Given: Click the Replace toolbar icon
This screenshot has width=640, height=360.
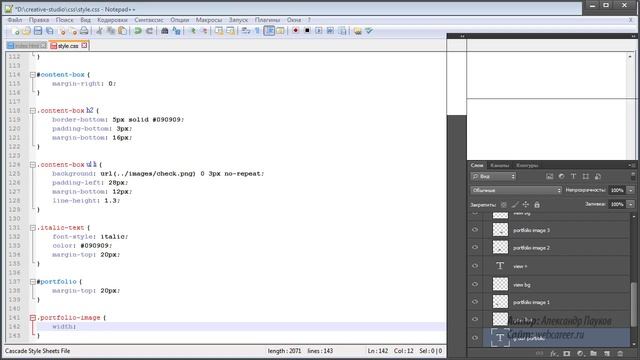Looking at the screenshot, I should [176, 31].
